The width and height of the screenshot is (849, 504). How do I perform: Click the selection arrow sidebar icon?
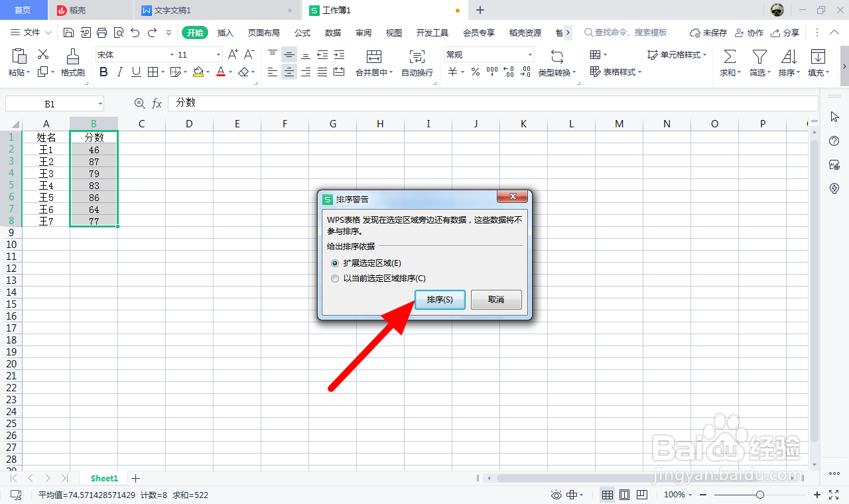835,117
